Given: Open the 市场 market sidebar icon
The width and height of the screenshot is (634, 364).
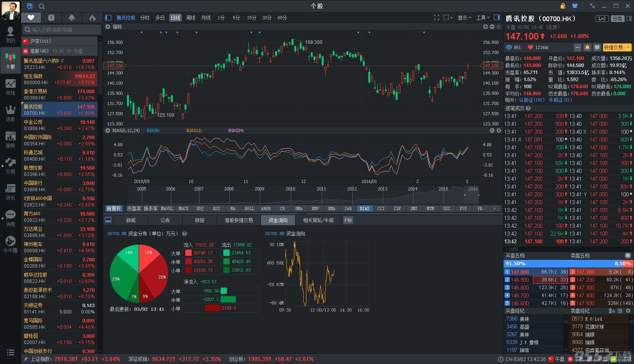Looking at the screenshot, I should point(10,87).
